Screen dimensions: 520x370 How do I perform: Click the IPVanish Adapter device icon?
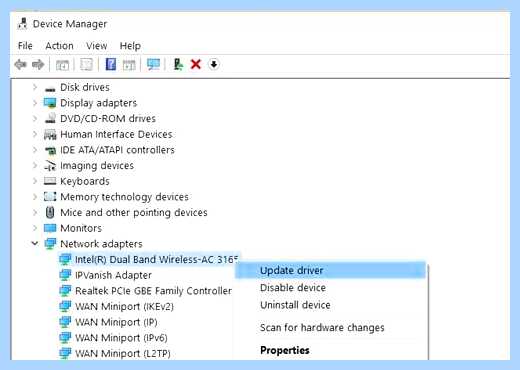(65, 275)
